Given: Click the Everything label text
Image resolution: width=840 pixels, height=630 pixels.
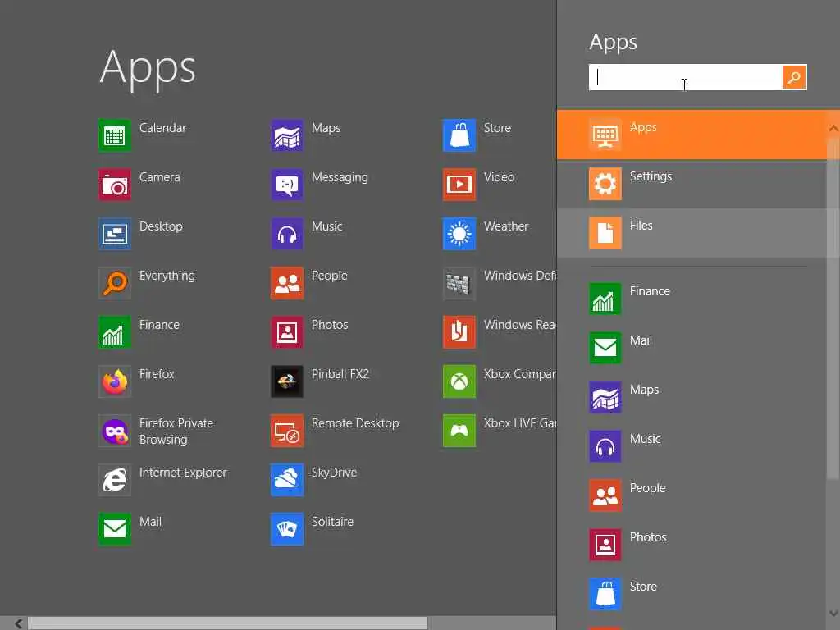Looking at the screenshot, I should 167,276.
